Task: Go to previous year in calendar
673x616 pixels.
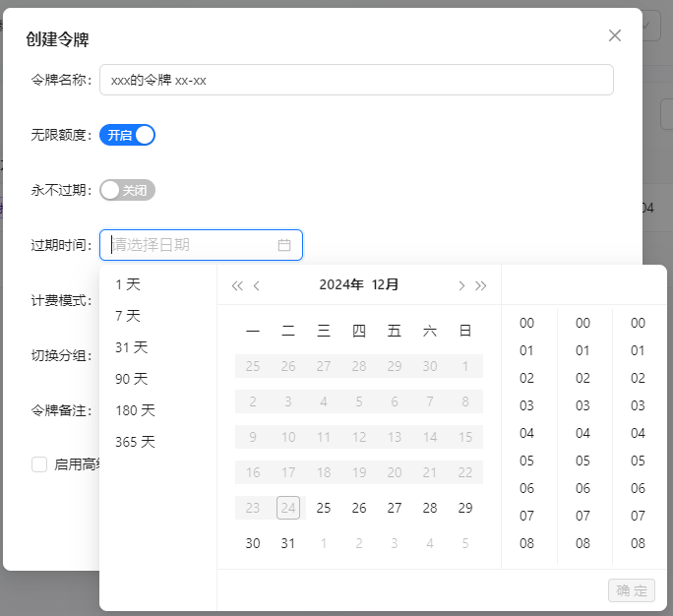Action: tap(237, 286)
